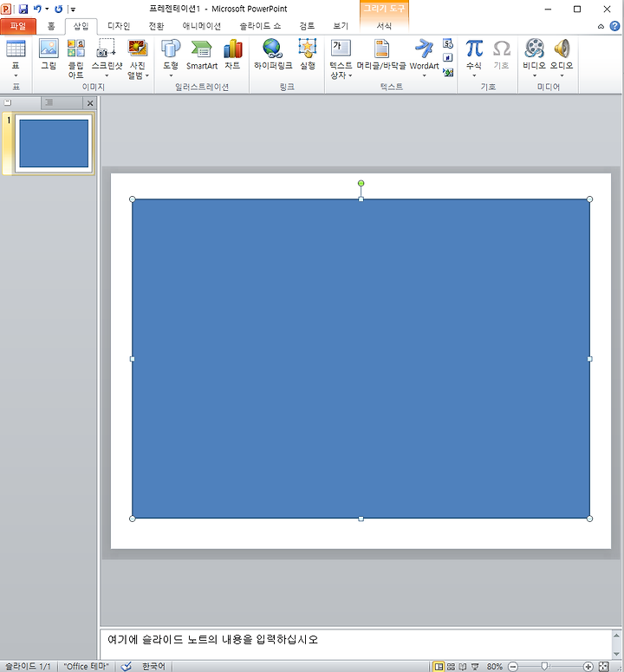624x672 pixels.
Task: Switch to the 보기 view tab
Action: [341, 26]
